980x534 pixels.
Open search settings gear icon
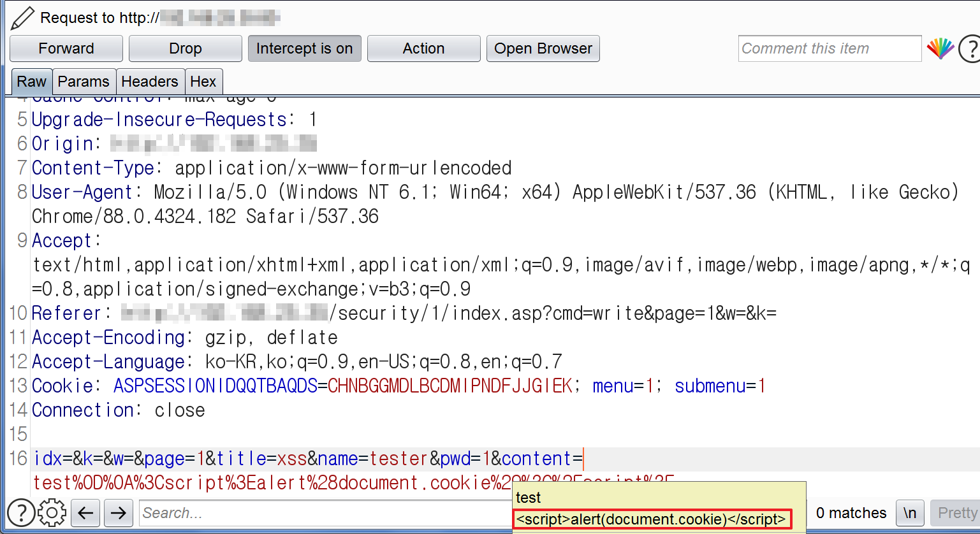click(52, 512)
